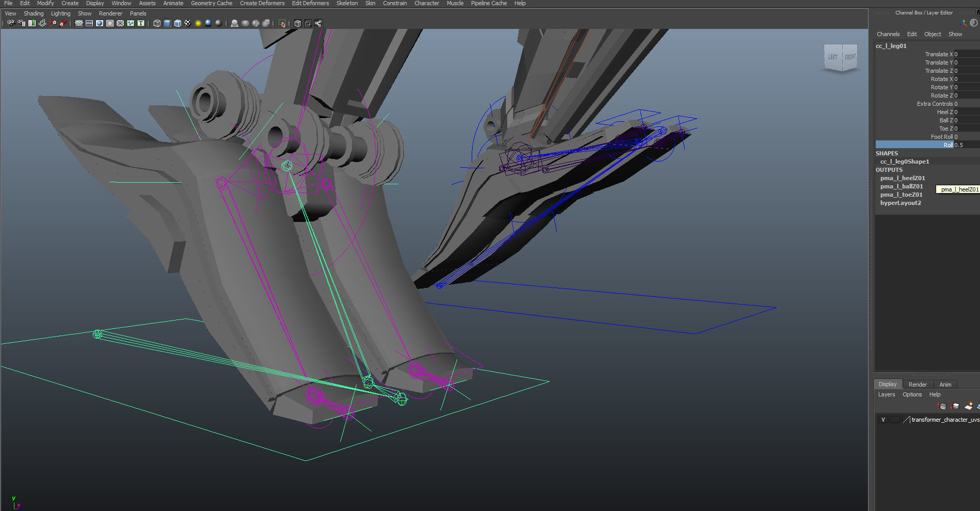Click the manipulator axes icon in Channel Box

(963, 23)
